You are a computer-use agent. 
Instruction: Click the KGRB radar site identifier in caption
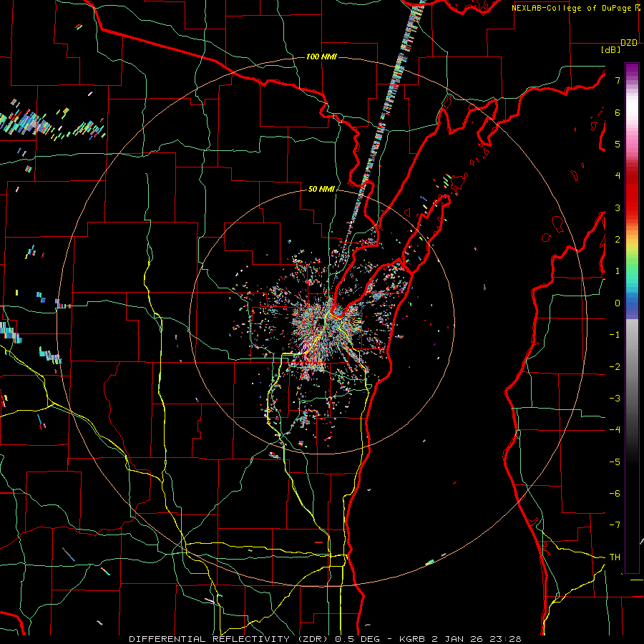point(413,639)
